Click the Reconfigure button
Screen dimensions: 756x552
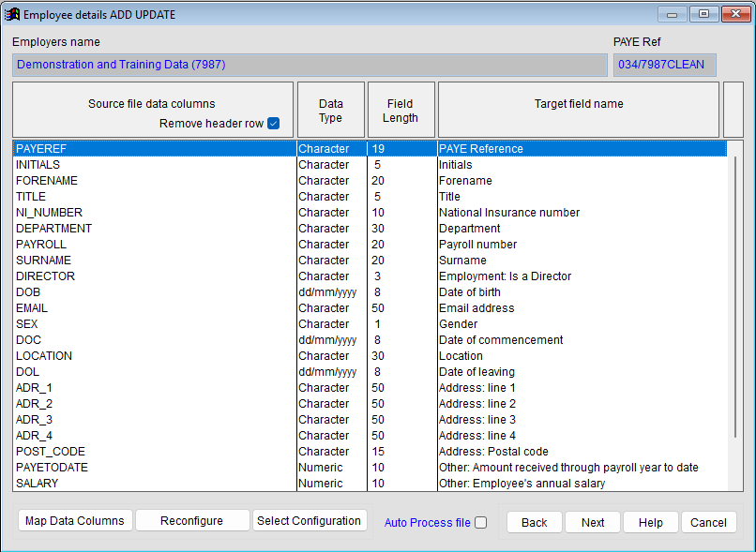tap(192, 521)
